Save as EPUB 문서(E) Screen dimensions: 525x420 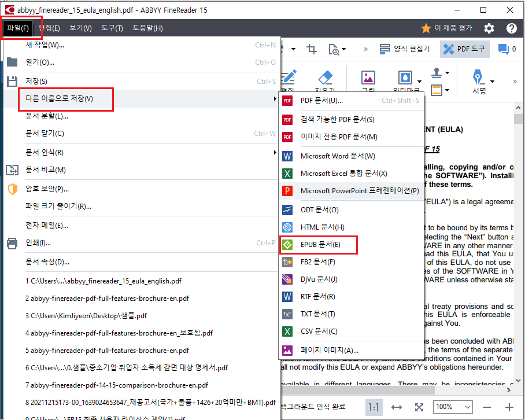[x=352, y=245]
